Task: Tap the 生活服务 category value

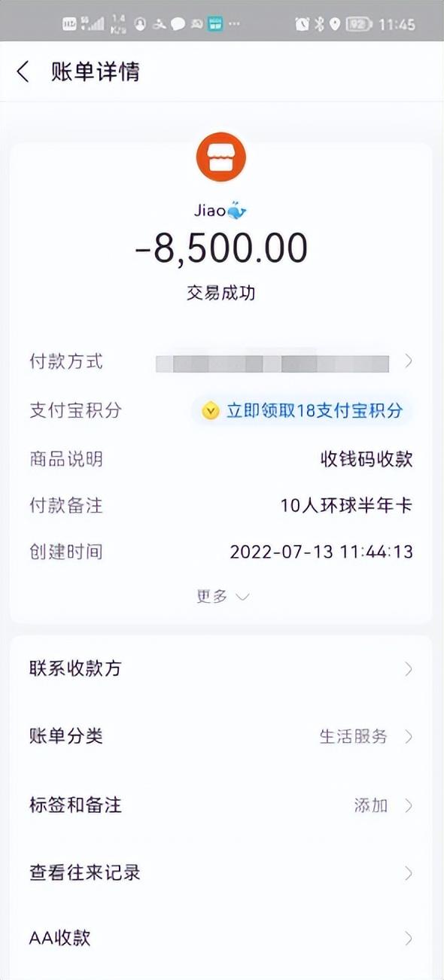Action: (x=354, y=736)
